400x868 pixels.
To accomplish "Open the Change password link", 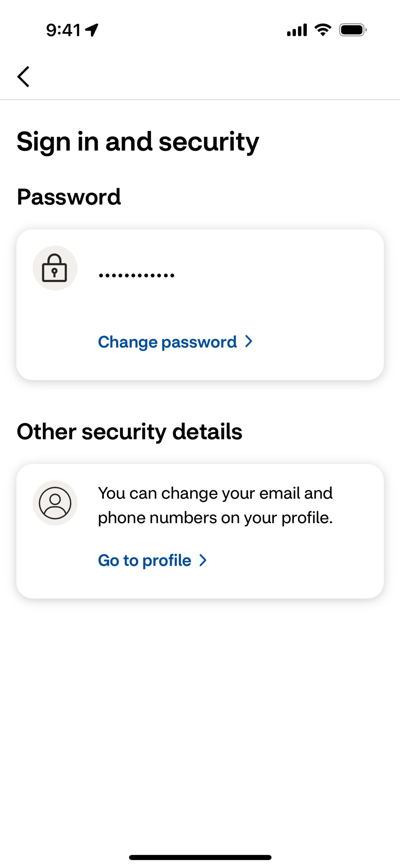I will (x=167, y=342).
